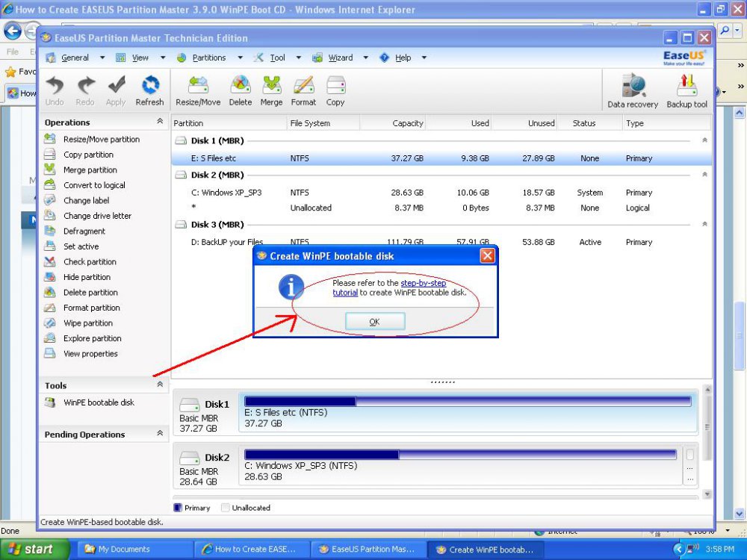Open the Wizard menu dropdown arrow
This screenshot has height=560, width=747.
point(366,57)
